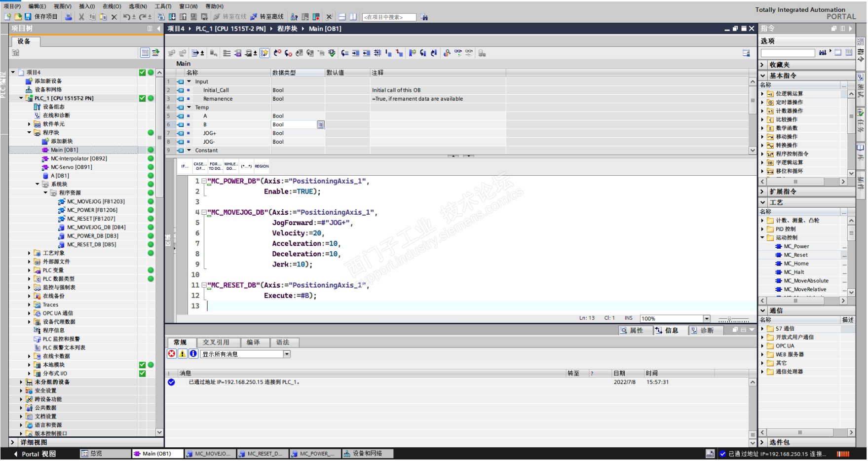Click the editor toolbar icon left of the glasses
The width and height of the screenshot is (868, 461).
pos(447,53)
